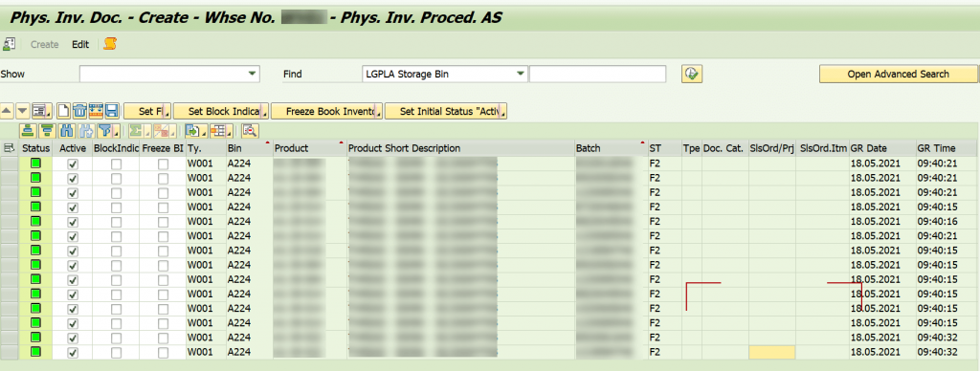Click the blank page new-item icon

click(x=63, y=111)
